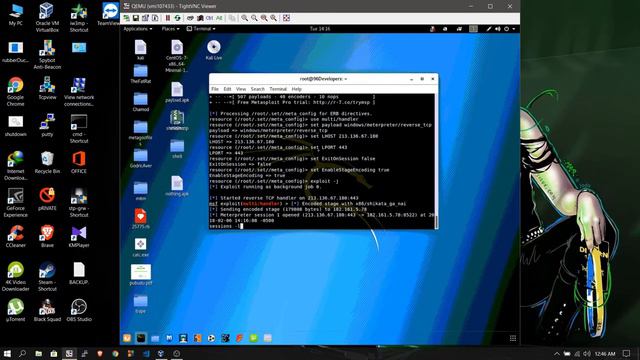Viewport: 640px width, 360px height.
Task: Toggle TightVNC Full Screen mode icon
Action: [287, 18]
